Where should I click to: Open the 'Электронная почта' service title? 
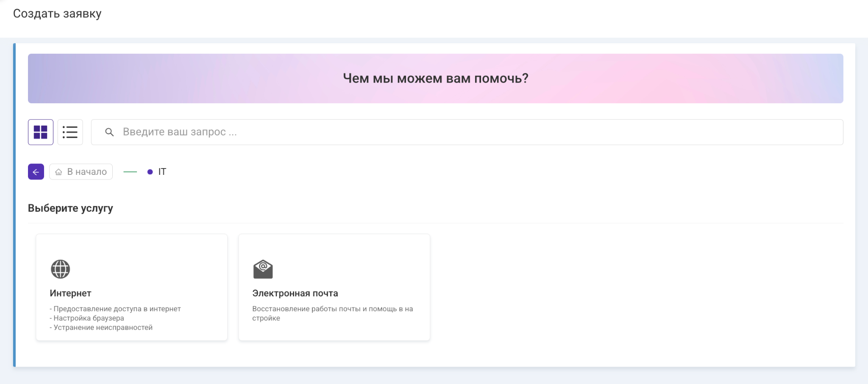pos(295,293)
